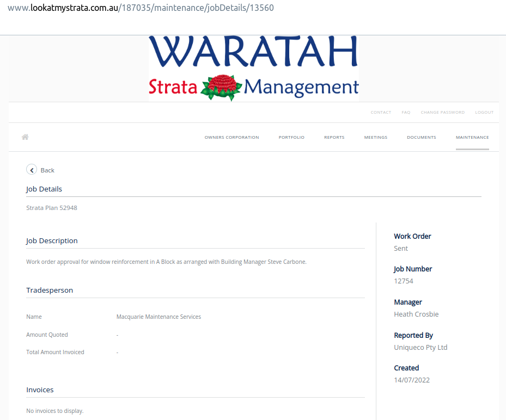
Task: Click the Created label
Action: 406,368
